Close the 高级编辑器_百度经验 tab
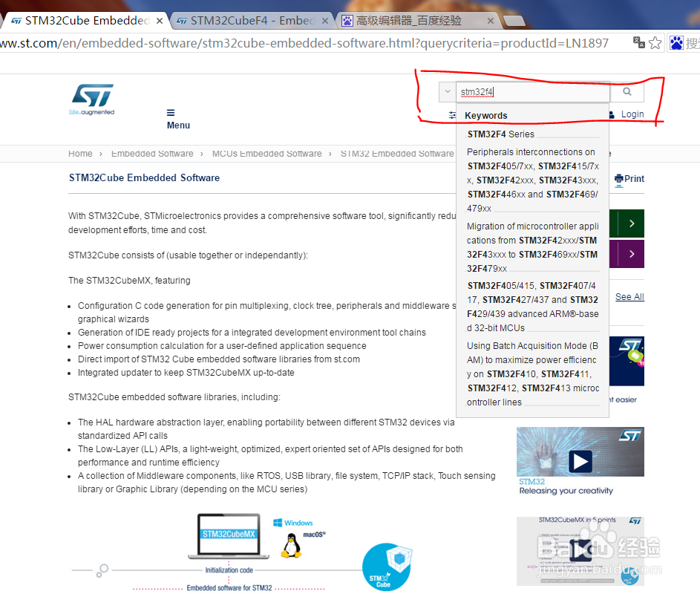This screenshot has height=594, width=700. 490,21
